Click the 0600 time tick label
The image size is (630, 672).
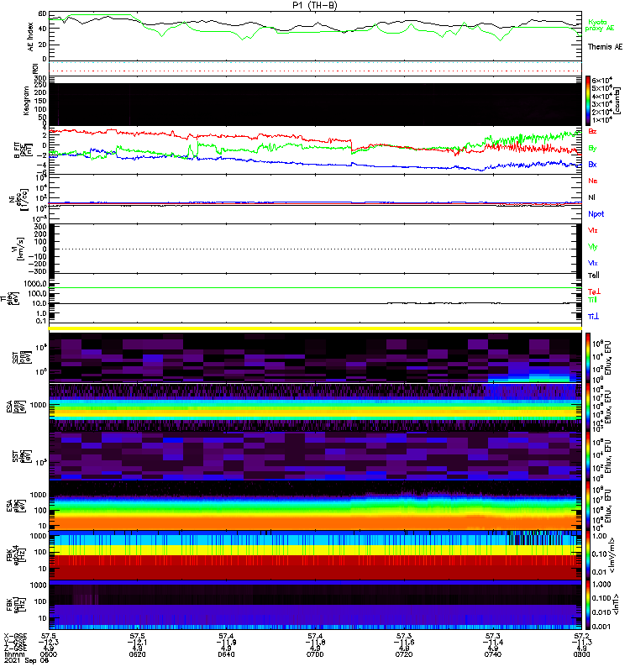[x=49, y=654]
